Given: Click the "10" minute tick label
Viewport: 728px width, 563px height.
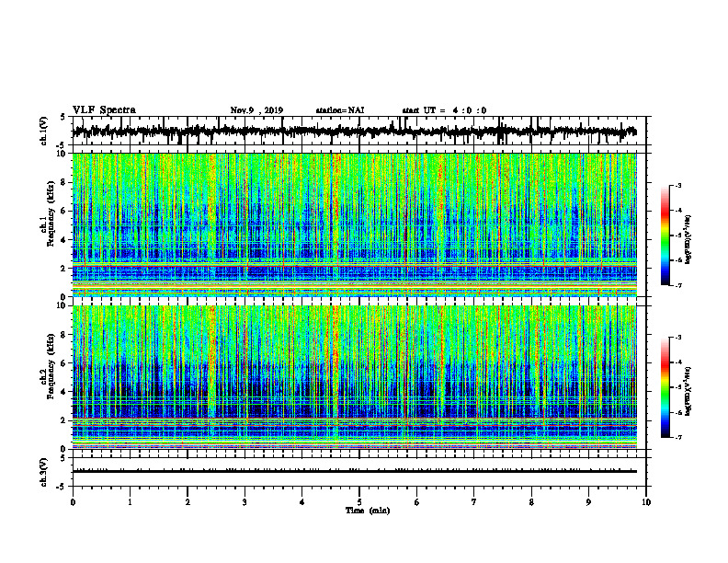Looking at the screenshot, I should (x=646, y=502).
